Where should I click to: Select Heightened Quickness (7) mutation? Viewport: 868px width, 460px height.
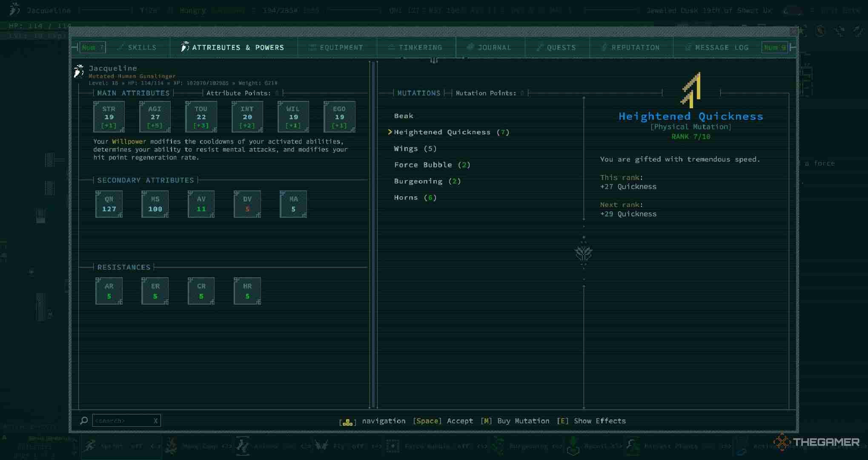pyautogui.click(x=452, y=132)
